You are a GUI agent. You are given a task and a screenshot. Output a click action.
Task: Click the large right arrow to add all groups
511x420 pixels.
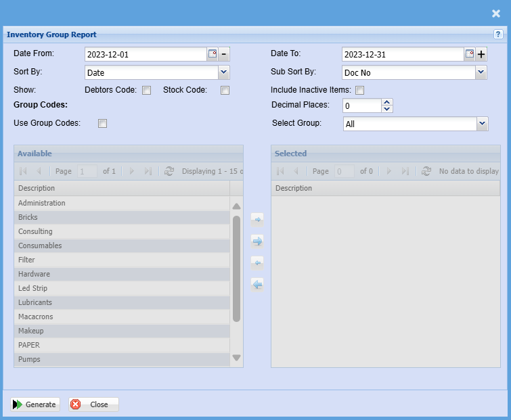click(257, 241)
